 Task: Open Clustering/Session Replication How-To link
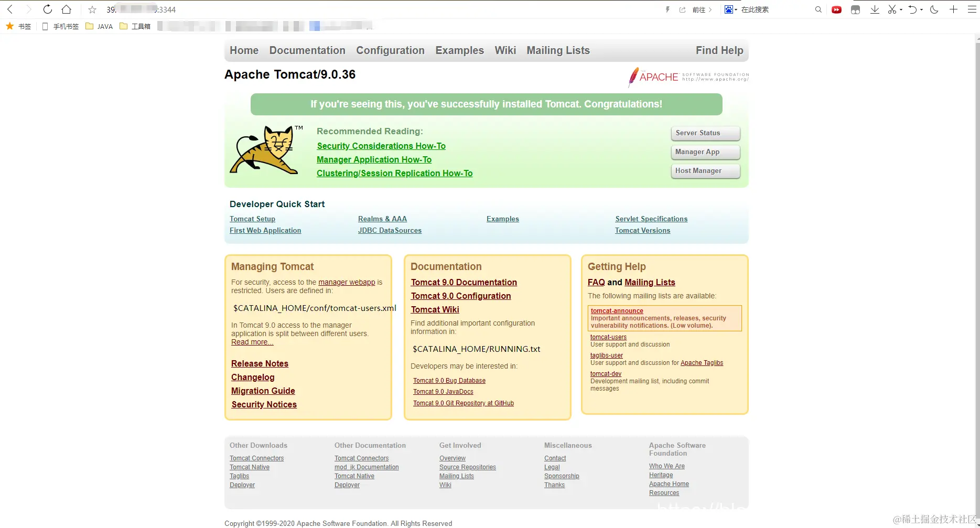[x=395, y=174]
